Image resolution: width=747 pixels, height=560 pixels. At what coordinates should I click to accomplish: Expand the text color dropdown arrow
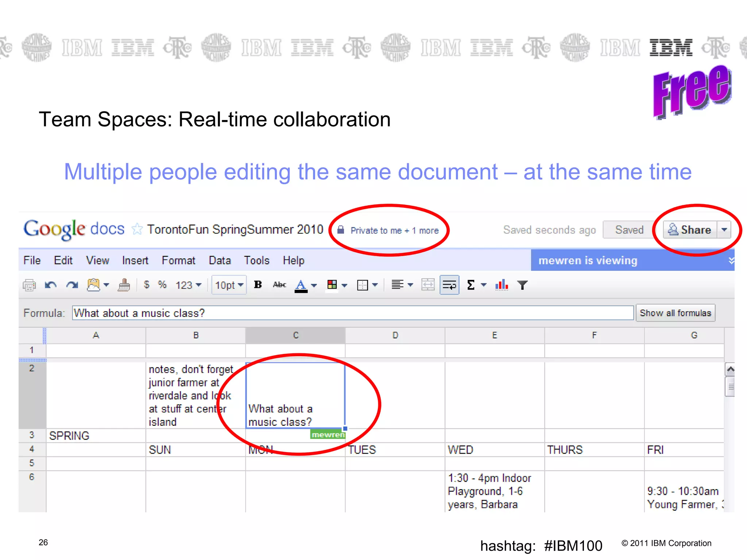click(314, 285)
